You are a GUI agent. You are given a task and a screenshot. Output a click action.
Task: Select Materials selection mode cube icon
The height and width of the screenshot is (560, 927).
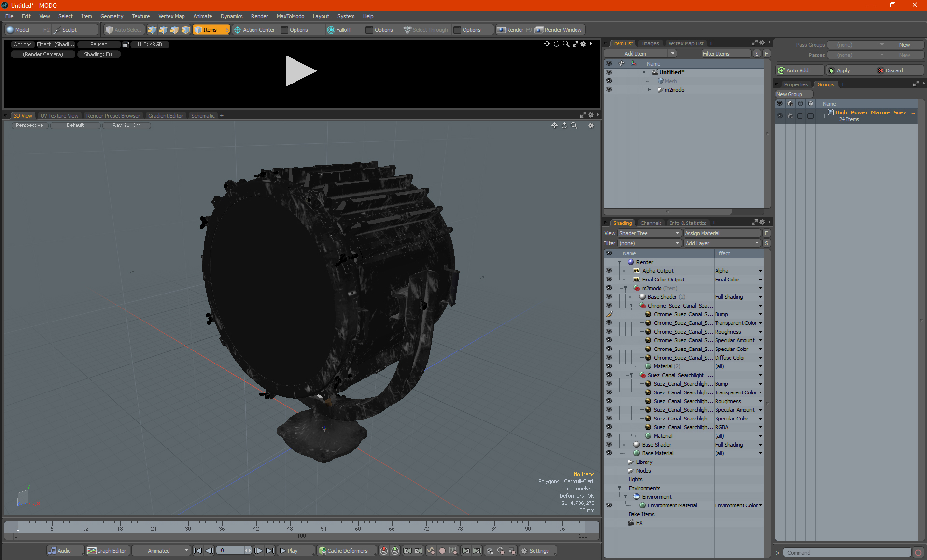point(185,30)
